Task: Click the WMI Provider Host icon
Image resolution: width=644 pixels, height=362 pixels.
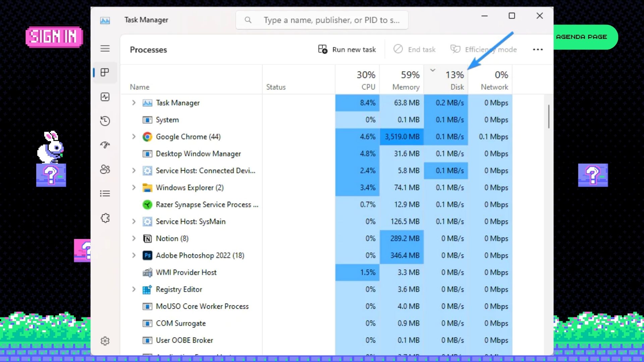Action: [147, 273]
